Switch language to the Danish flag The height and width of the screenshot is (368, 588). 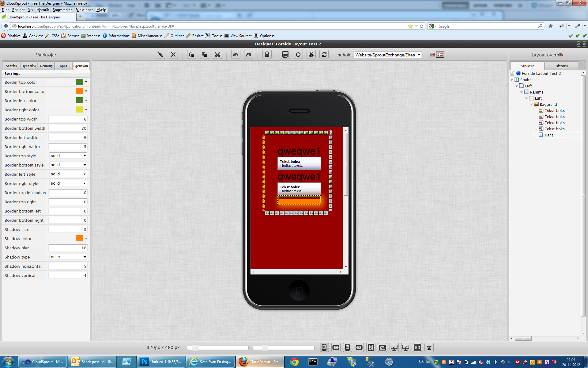[x=440, y=55]
